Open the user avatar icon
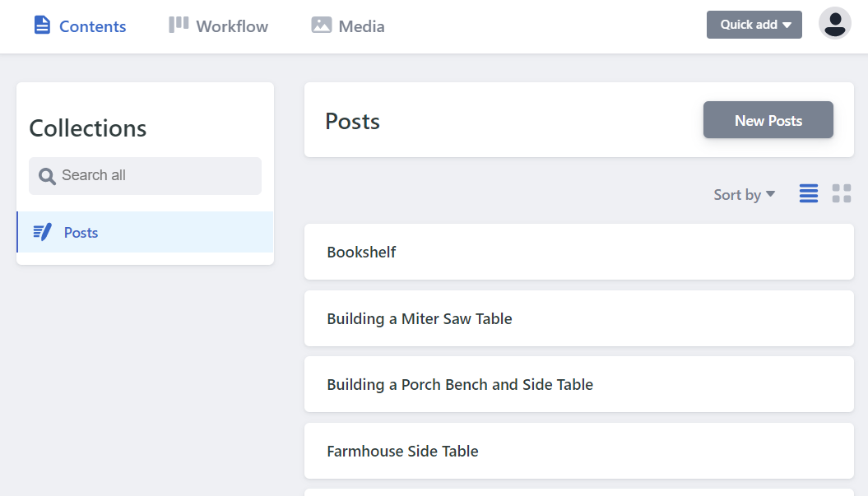Image resolution: width=868 pixels, height=496 pixels. (834, 24)
